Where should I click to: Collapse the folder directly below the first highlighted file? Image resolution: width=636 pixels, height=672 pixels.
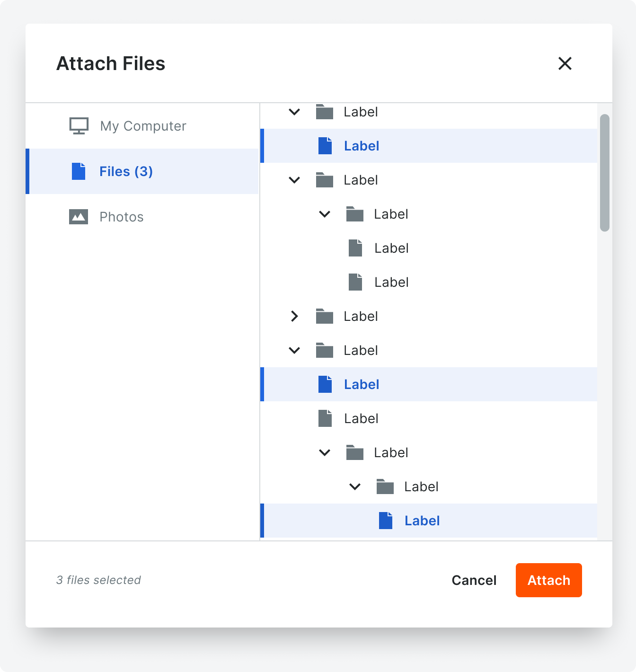(x=294, y=180)
